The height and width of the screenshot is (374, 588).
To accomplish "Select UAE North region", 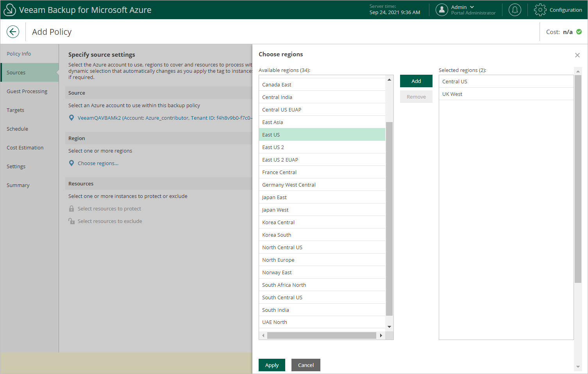I will coord(322,322).
